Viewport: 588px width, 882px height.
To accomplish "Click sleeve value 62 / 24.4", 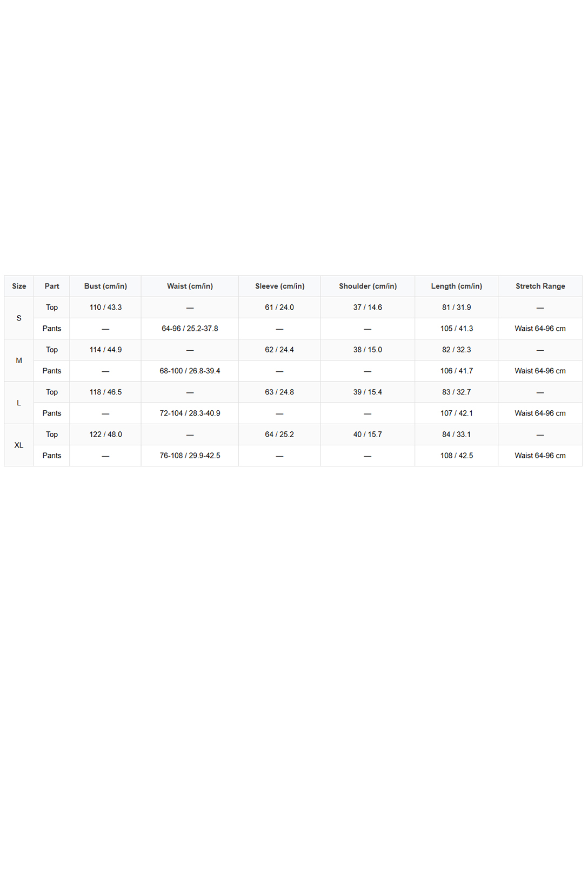I will (279, 350).
